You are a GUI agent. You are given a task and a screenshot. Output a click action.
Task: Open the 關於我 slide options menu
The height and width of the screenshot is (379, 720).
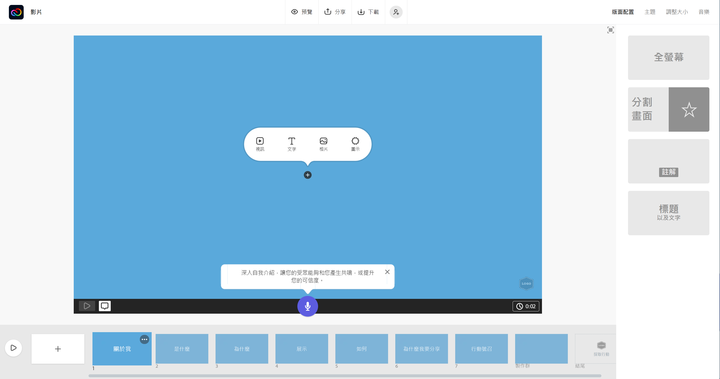[144, 339]
